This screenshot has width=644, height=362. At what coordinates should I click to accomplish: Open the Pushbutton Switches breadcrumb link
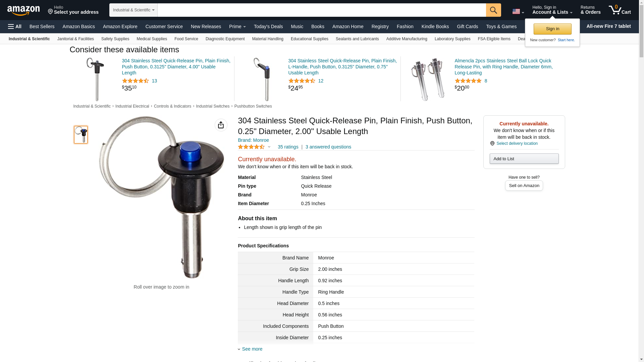coord(253,106)
